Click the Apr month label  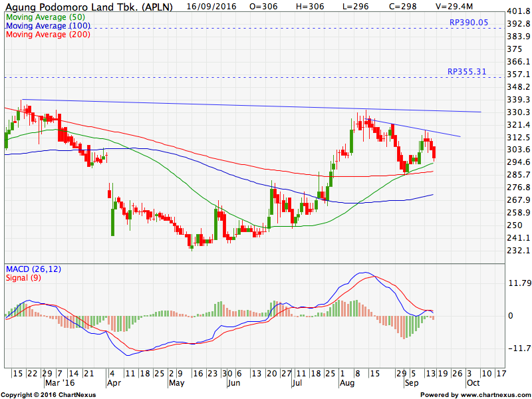pos(114,383)
